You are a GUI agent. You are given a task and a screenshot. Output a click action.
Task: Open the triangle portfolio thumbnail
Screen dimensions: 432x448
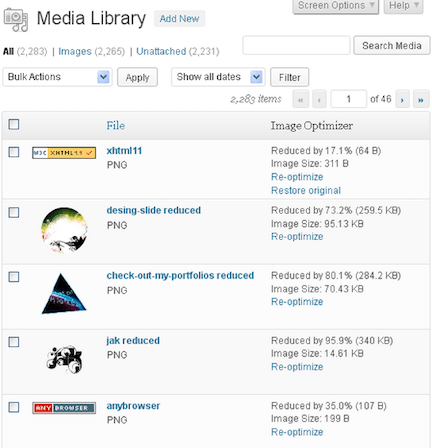[64, 294]
